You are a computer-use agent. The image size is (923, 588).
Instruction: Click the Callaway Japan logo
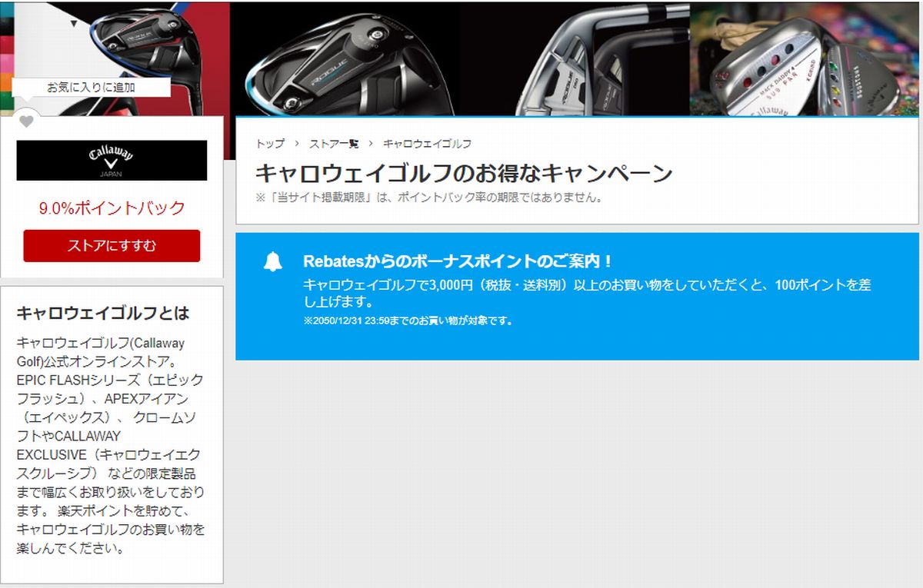[112, 160]
